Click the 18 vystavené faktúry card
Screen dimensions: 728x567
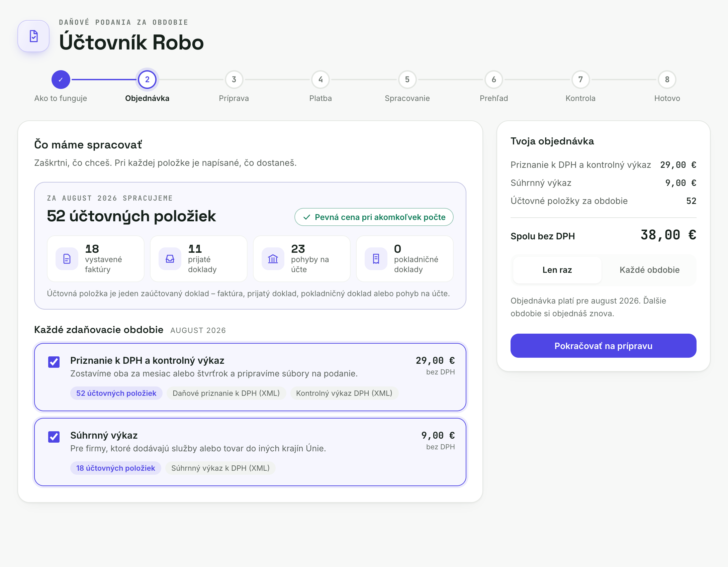pyautogui.click(x=96, y=259)
